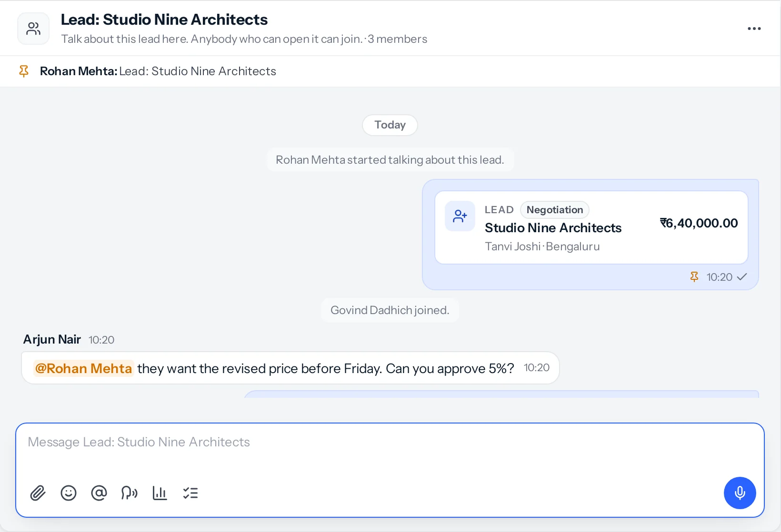Click the 3 members subtitle text
Viewport: 781px width, 532px height.
click(398, 39)
